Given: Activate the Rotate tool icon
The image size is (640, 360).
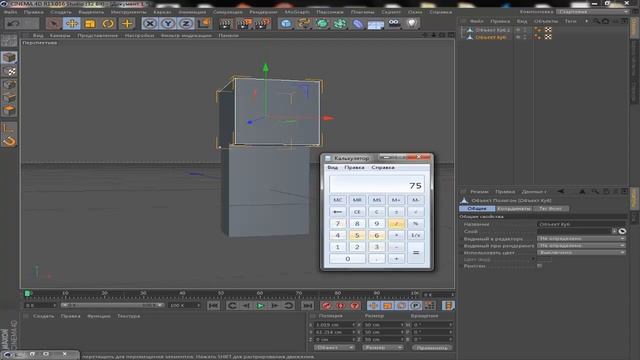Looking at the screenshot, I should tap(108, 23).
